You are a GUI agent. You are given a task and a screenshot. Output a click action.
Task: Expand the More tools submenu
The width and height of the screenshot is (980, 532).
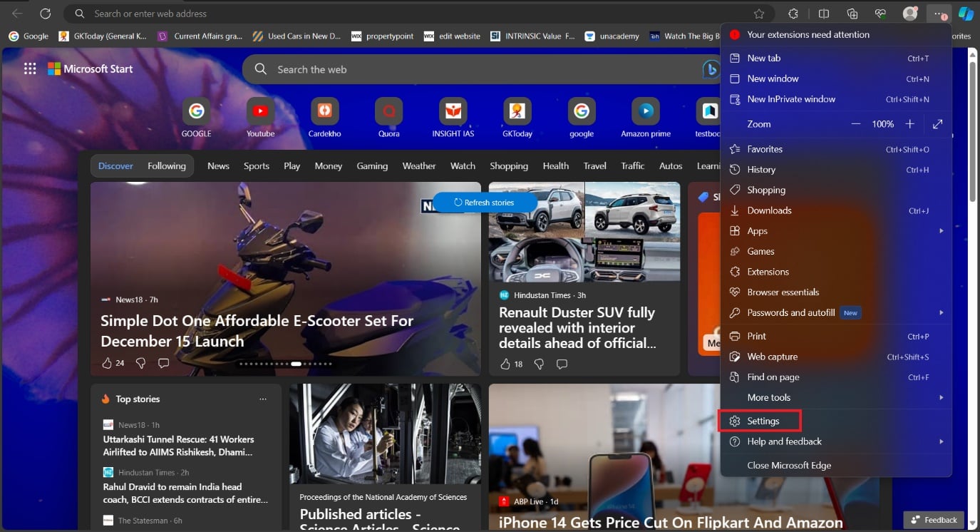(942, 397)
